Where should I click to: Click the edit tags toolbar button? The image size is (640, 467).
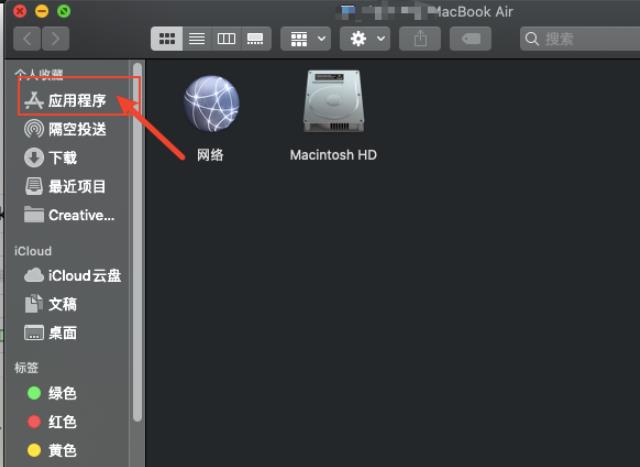pos(470,39)
